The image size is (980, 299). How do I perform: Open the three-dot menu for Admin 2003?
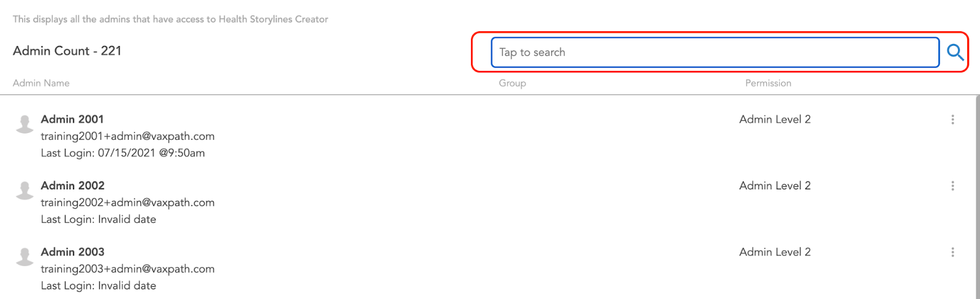point(952,252)
